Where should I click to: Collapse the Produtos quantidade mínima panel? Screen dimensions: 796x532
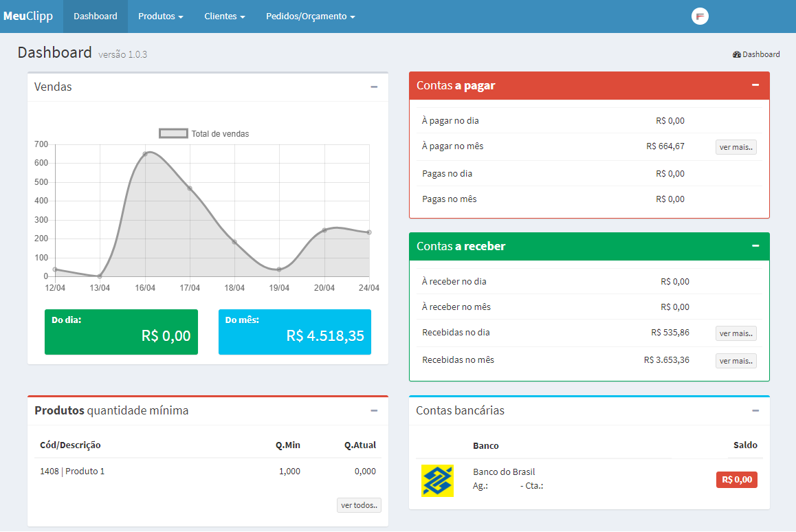374,411
